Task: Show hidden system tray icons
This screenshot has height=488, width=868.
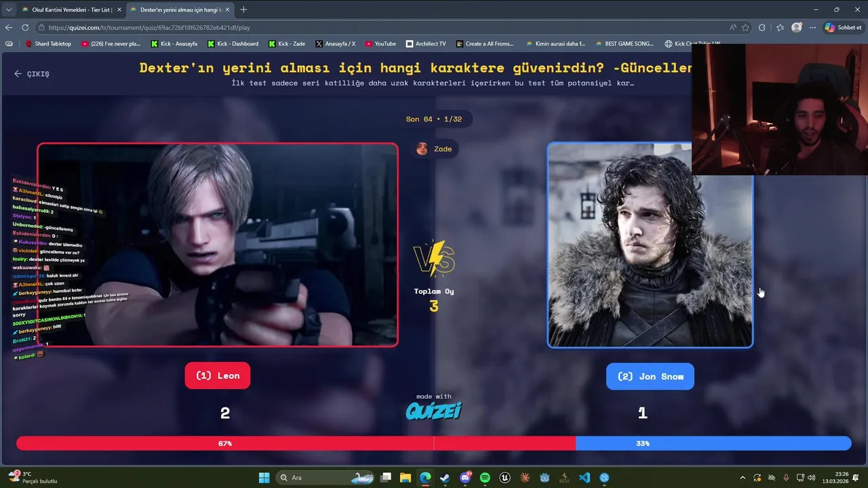Action: coord(743,478)
